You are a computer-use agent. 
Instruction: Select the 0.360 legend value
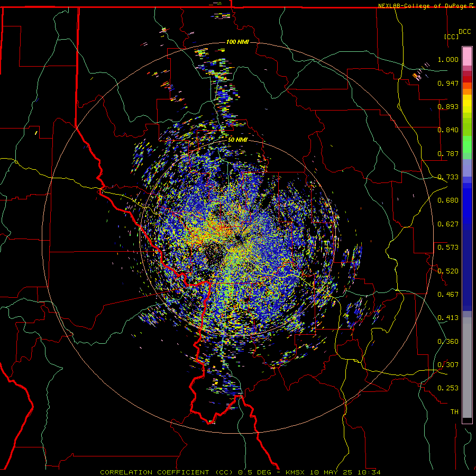[448, 342]
